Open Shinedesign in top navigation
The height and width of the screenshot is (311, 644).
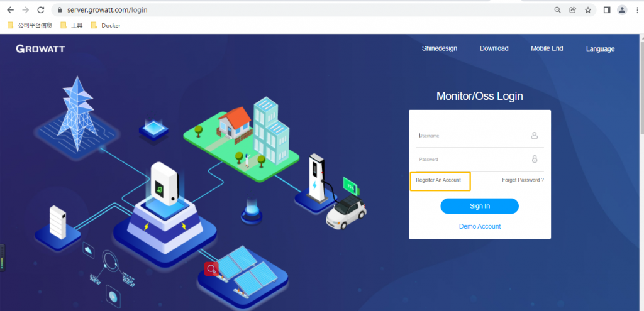(440, 48)
